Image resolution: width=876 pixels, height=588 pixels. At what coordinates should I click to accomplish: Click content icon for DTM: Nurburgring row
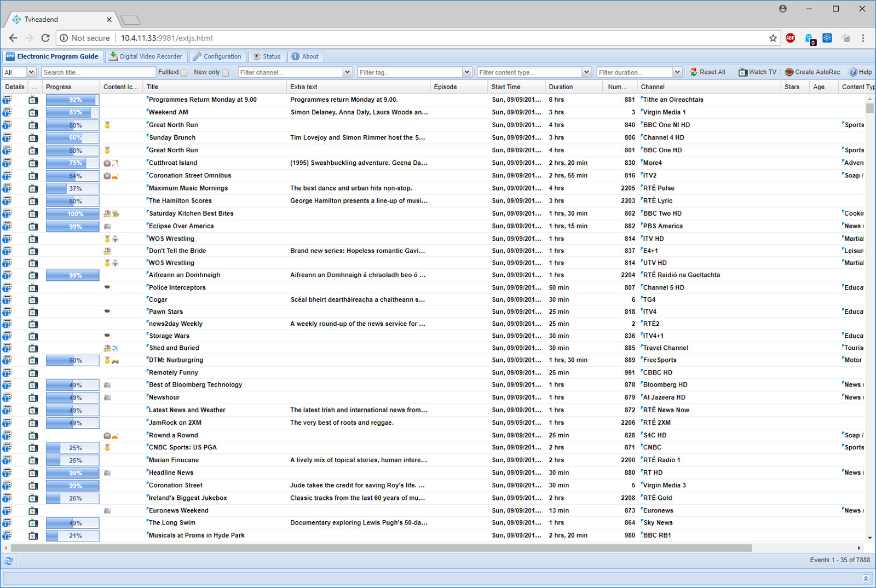111,360
